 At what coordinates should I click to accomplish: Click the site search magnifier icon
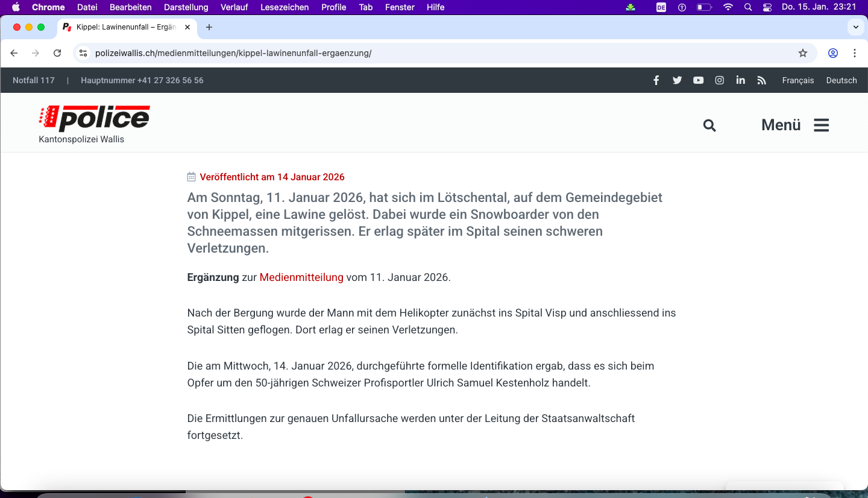[x=709, y=125]
